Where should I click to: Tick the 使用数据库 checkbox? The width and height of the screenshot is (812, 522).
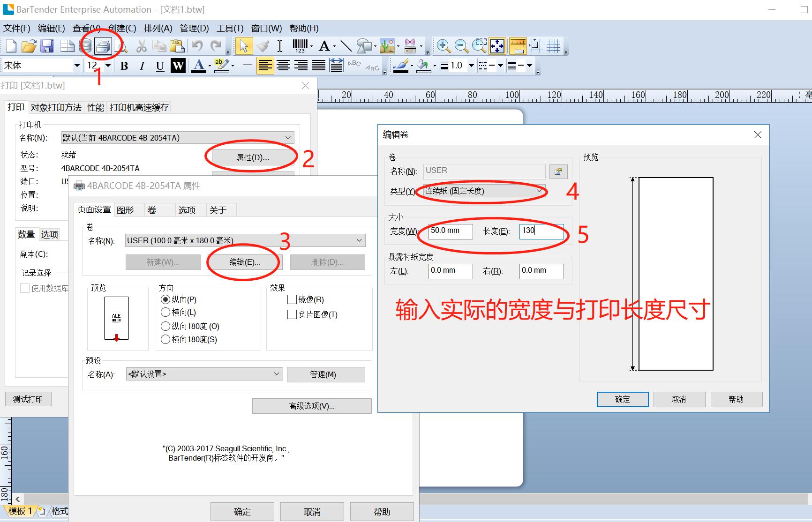click(x=25, y=288)
